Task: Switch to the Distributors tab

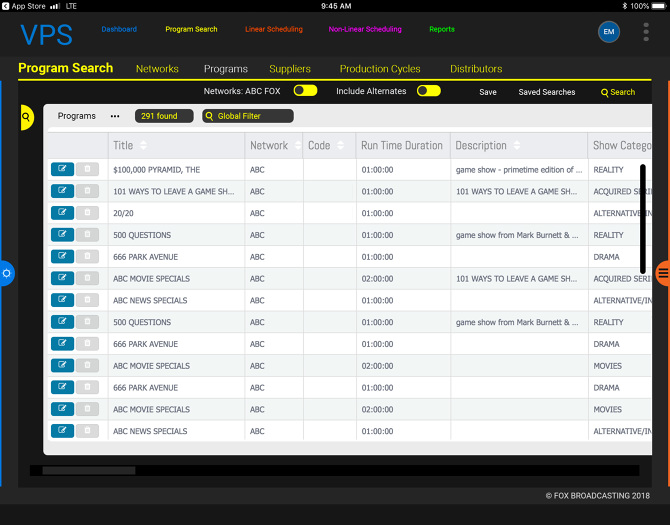Action: click(476, 69)
